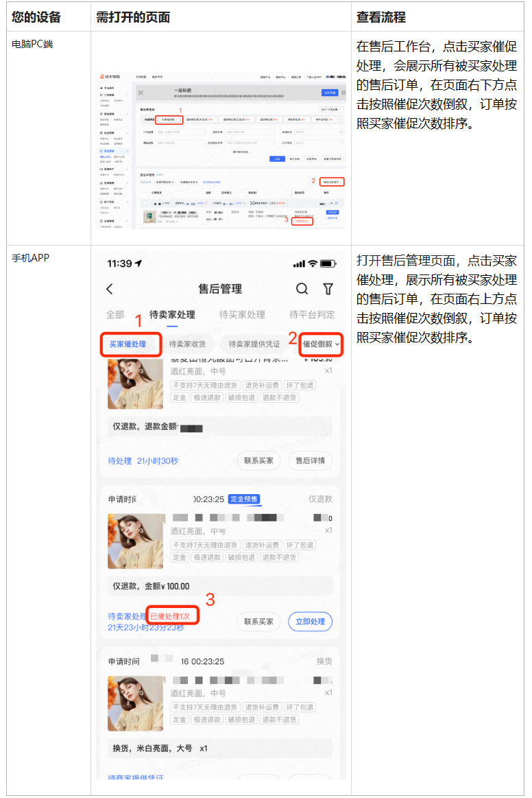532x798 pixels.
Task: Click 不支持7天无理由退货 tag in ¥100.00 card
Action: click(x=205, y=545)
